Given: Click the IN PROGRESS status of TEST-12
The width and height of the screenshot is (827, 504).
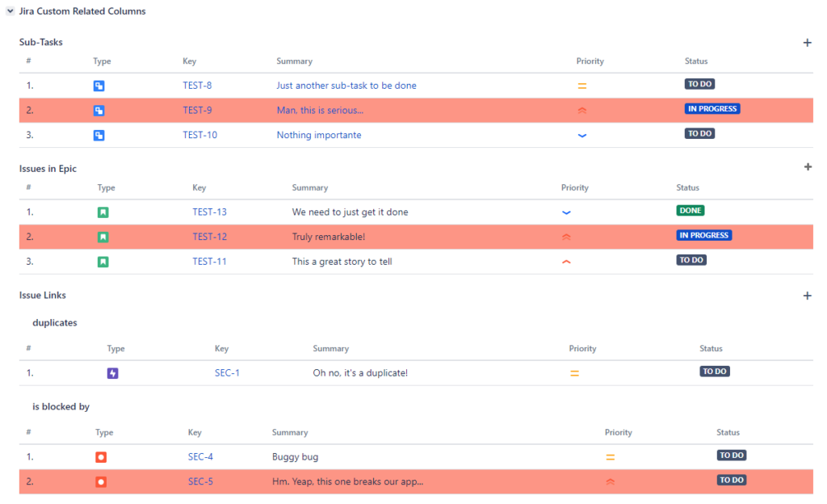Looking at the screenshot, I should click(x=703, y=235).
